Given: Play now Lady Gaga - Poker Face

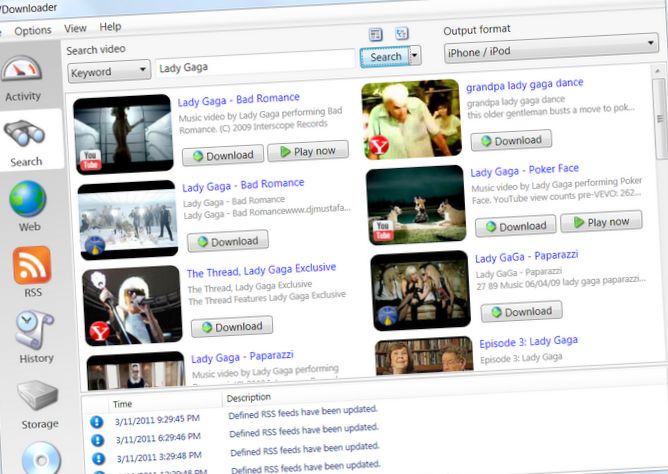Looking at the screenshot, I should [x=602, y=222].
